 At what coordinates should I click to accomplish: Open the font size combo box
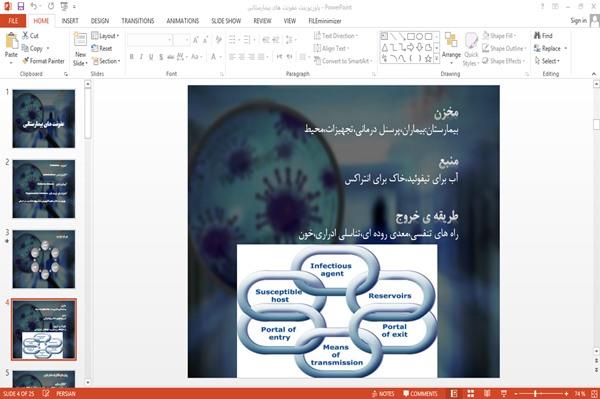coord(181,39)
